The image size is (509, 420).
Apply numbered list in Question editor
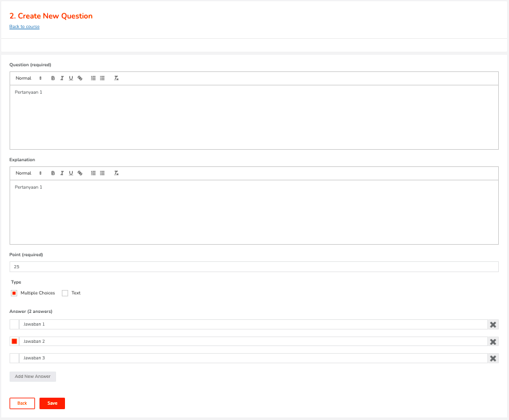93,78
